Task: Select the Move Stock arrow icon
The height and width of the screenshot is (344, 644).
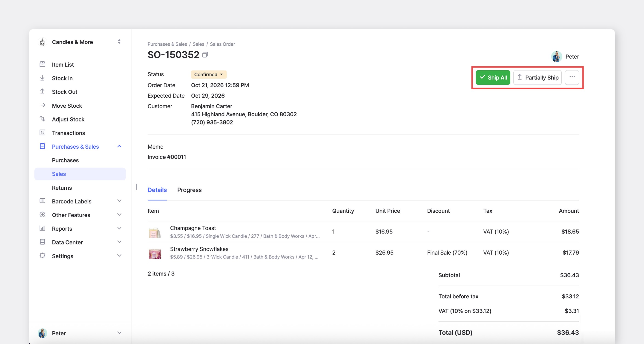Action: tap(43, 105)
